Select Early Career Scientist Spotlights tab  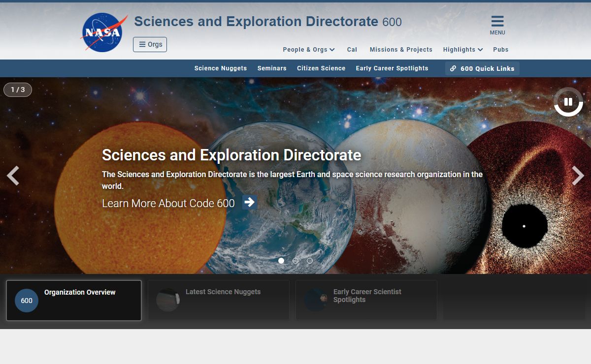coord(366,301)
